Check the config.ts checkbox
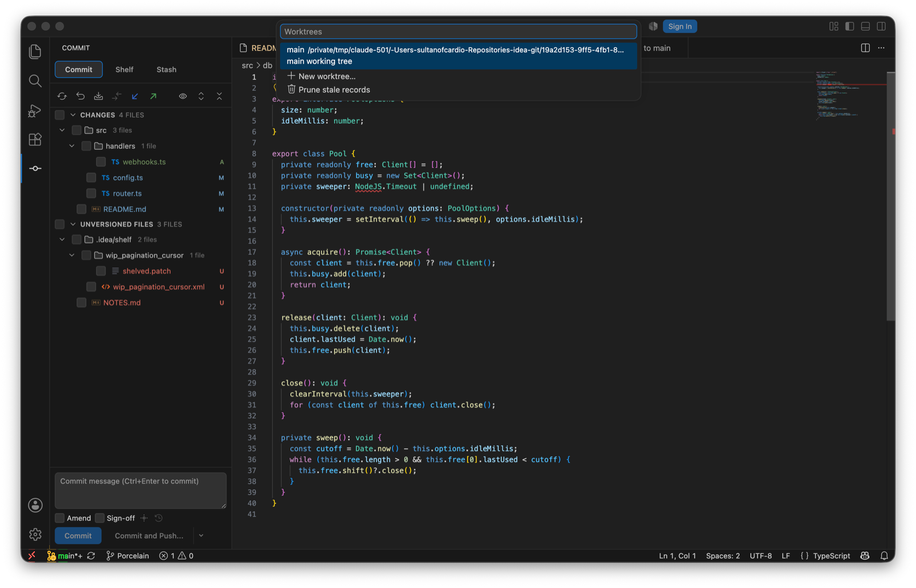The height and width of the screenshot is (588, 916). pyautogui.click(x=91, y=177)
